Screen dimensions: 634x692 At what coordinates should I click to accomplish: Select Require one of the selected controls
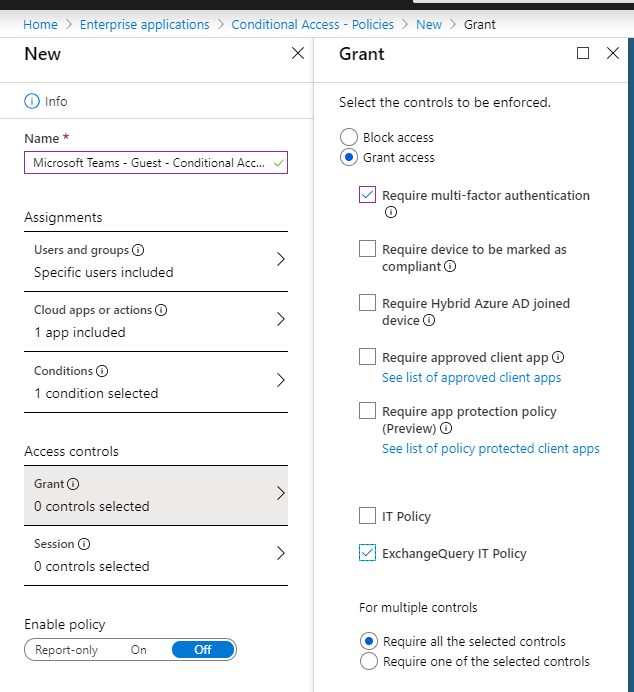368,661
